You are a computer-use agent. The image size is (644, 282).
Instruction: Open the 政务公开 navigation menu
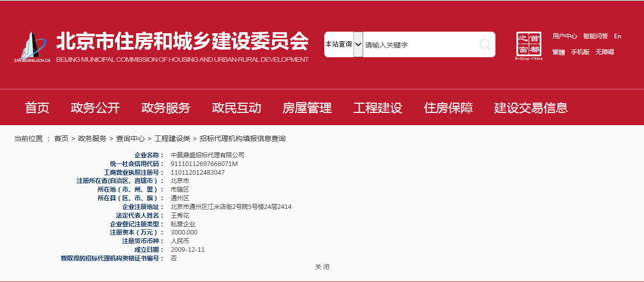(x=95, y=108)
